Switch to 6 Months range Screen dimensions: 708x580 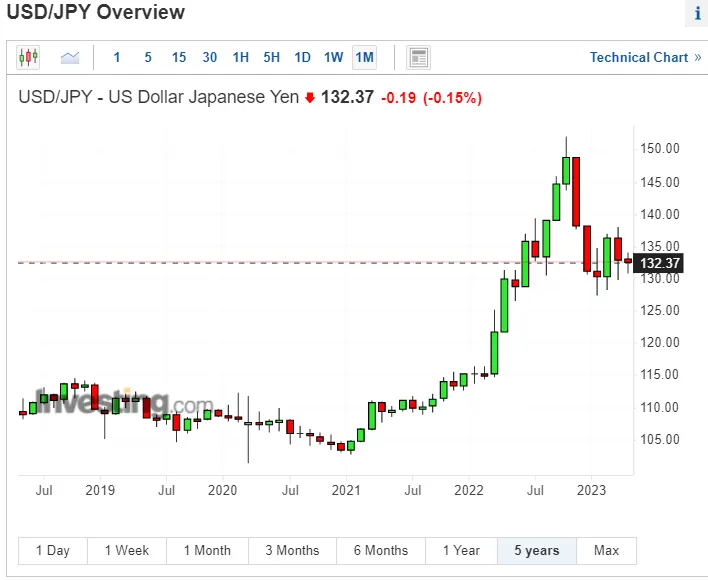pyautogui.click(x=381, y=551)
